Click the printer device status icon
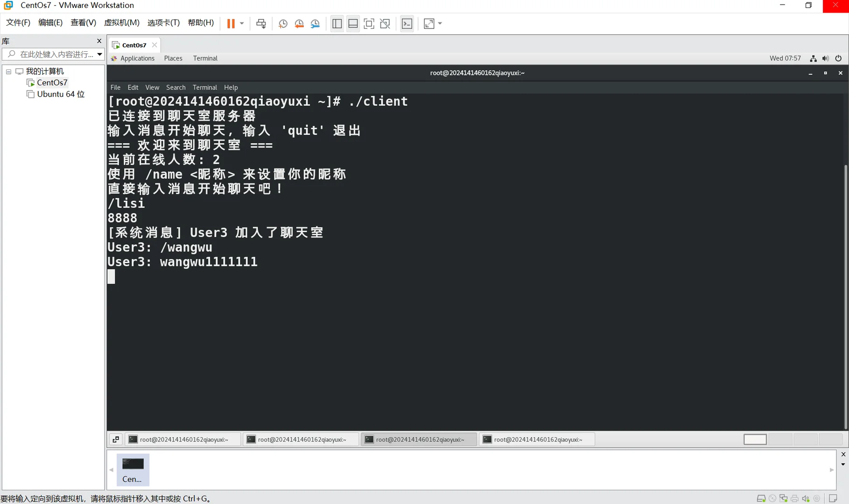849x504 pixels. click(x=795, y=498)
